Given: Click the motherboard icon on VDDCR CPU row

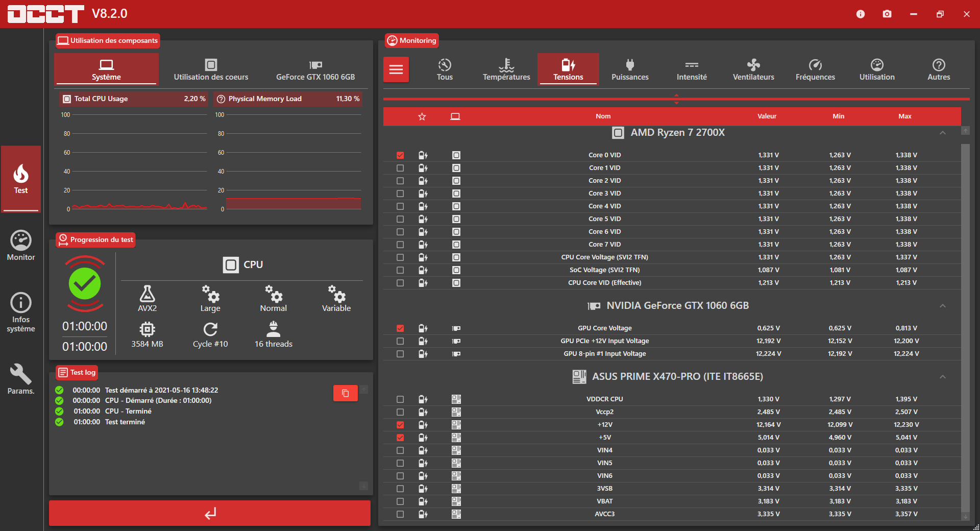Looking at the screenshot, I should pos(456,399).
